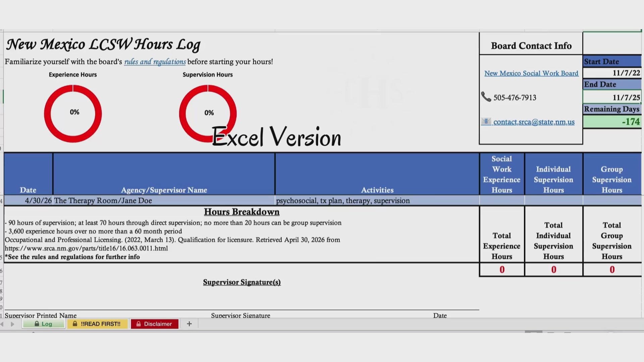The width and height of the screenshot is (644, 362).
Task: Select The Therapy Room/Jane Doe cell
Action: (164, 200)
